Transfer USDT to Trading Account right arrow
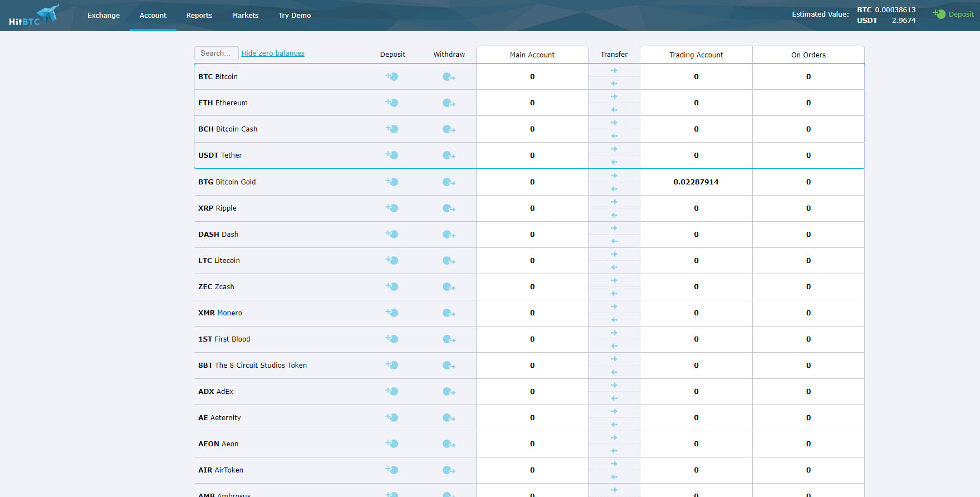980x497 pixels. click(614, 149)
